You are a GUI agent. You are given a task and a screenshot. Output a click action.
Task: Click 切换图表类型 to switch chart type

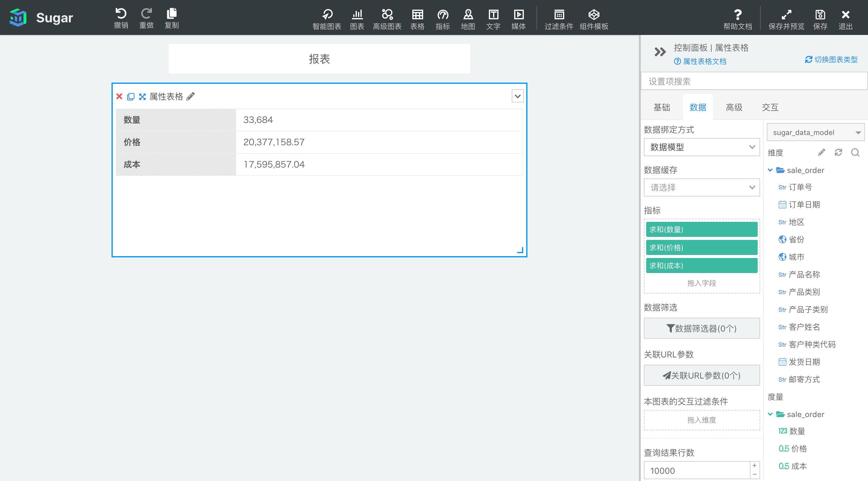(x=831, y=60)
